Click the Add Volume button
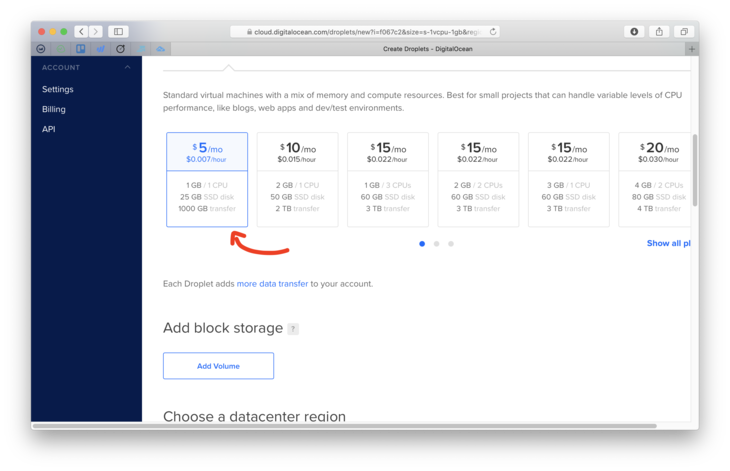The width and height of the screenshot is (730, 471). click(x=218, y=366)
